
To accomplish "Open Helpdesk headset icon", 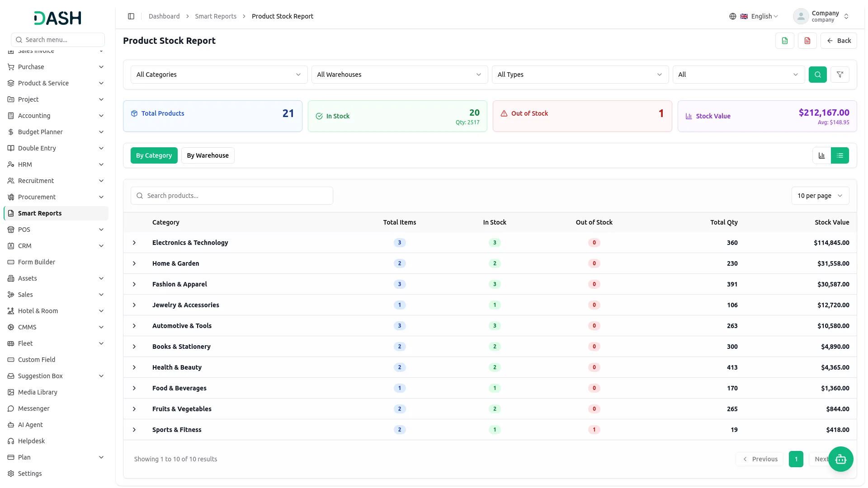I will click(x=11, y=441).
